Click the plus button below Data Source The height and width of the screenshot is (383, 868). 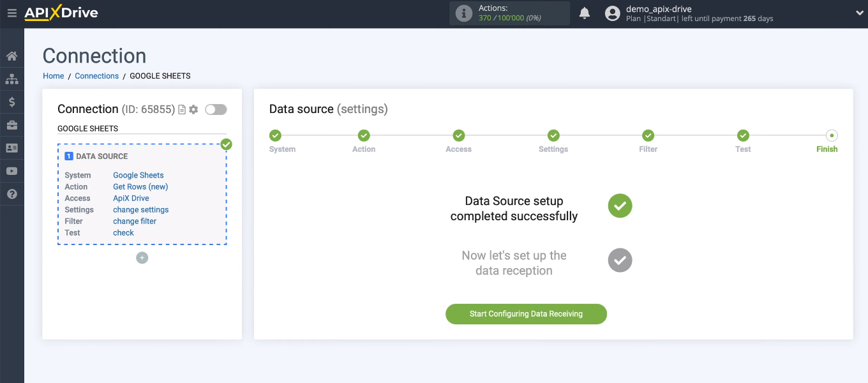click(x=142, y=258)
